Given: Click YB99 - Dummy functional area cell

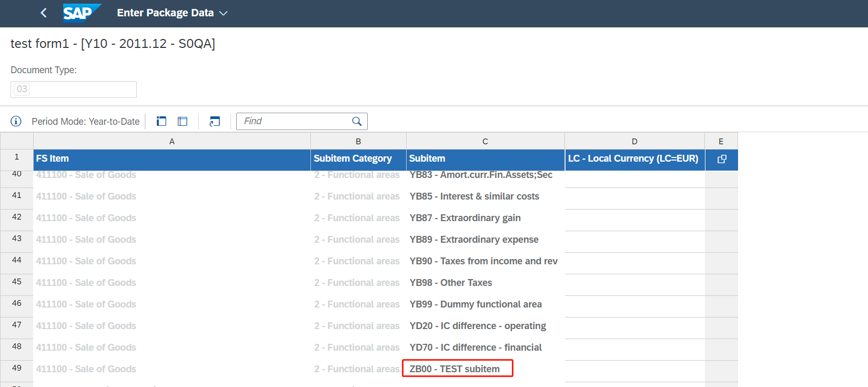Looking at the screenshot, I should (486, 306).
